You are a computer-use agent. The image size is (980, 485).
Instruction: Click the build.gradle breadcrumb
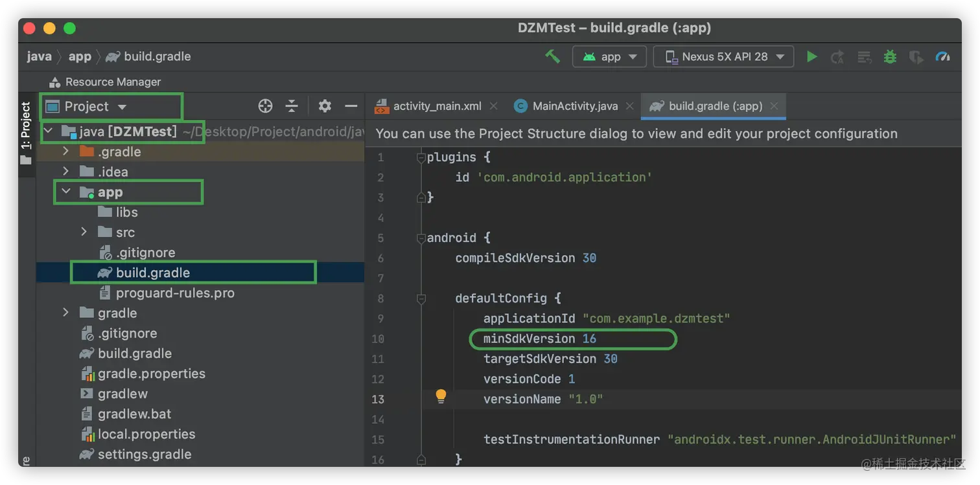(x=148, y=56)
